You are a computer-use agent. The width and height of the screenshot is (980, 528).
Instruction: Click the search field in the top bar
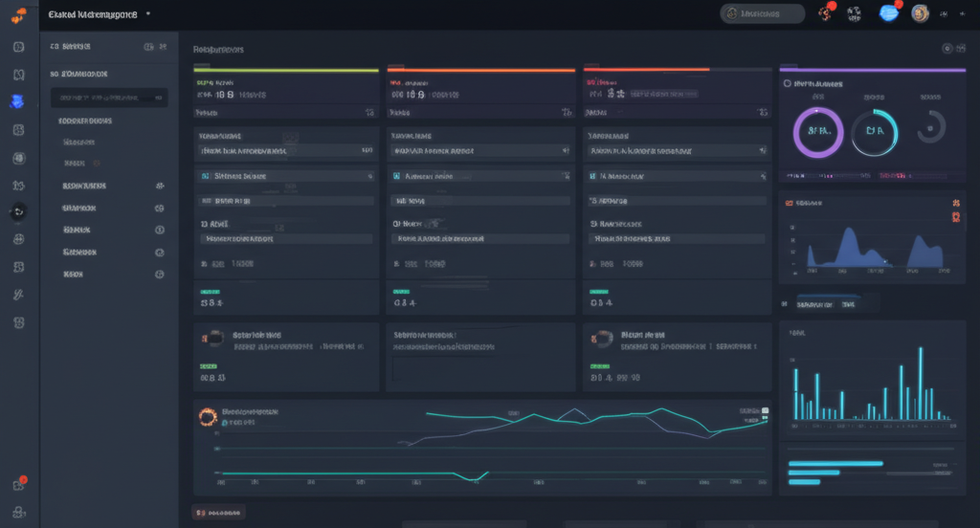[763, 13]
